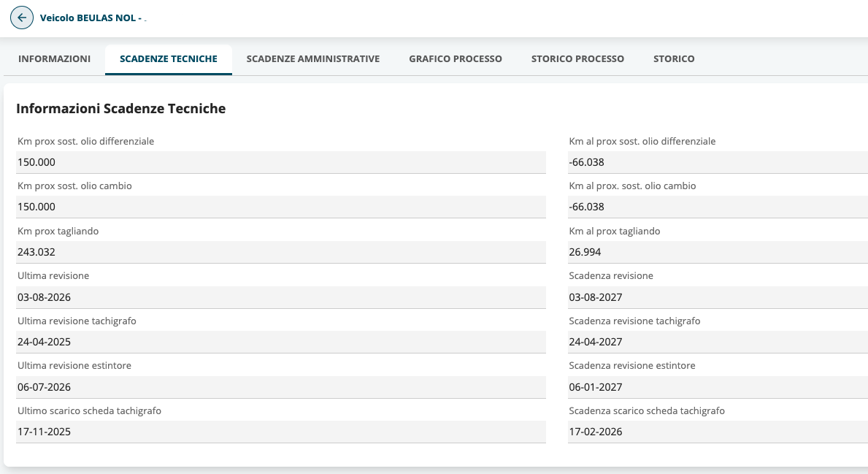Viewport: 868px width, 474px height.
Task: View the STORICO PROCESSO tab
Action: 577,58
